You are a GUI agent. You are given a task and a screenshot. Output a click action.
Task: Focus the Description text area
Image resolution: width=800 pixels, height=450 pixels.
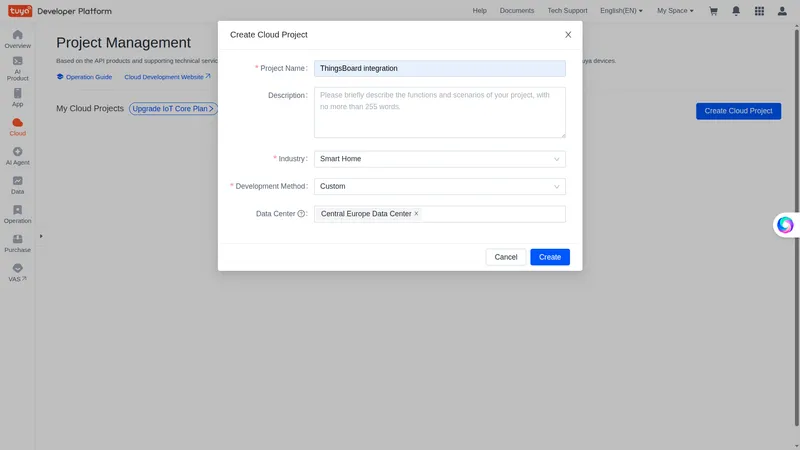[x=440, y=112]
